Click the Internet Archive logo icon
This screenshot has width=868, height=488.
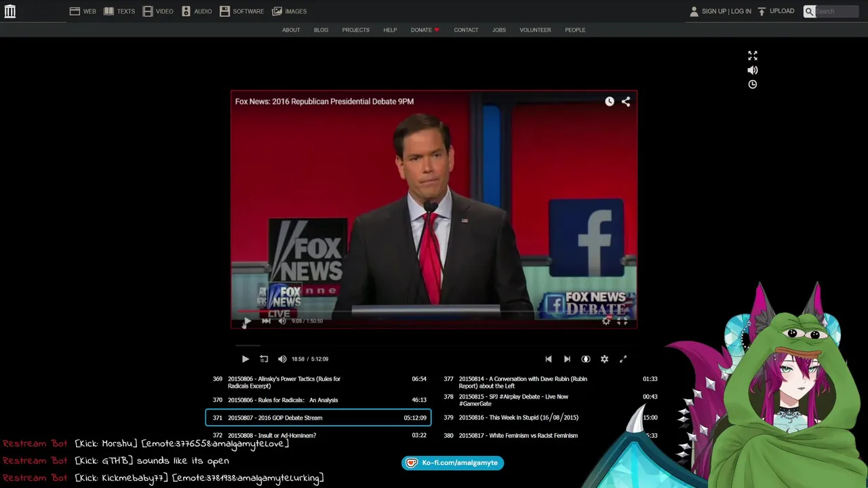point(9,12)
